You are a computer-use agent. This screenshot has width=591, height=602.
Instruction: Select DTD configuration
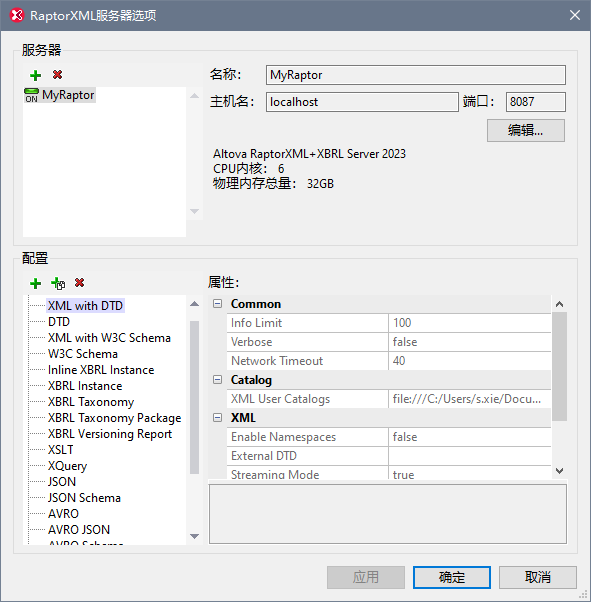pyautogui.click(x=59, y=322)
